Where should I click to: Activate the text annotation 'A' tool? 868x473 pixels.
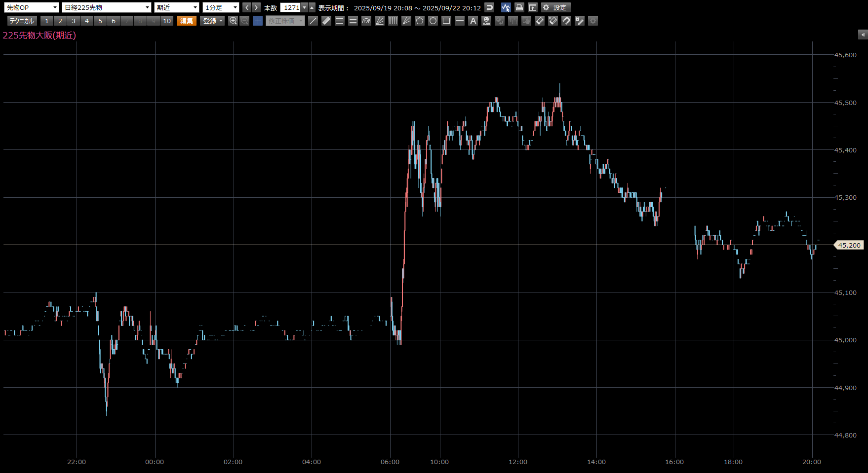(x=473, y=21)
